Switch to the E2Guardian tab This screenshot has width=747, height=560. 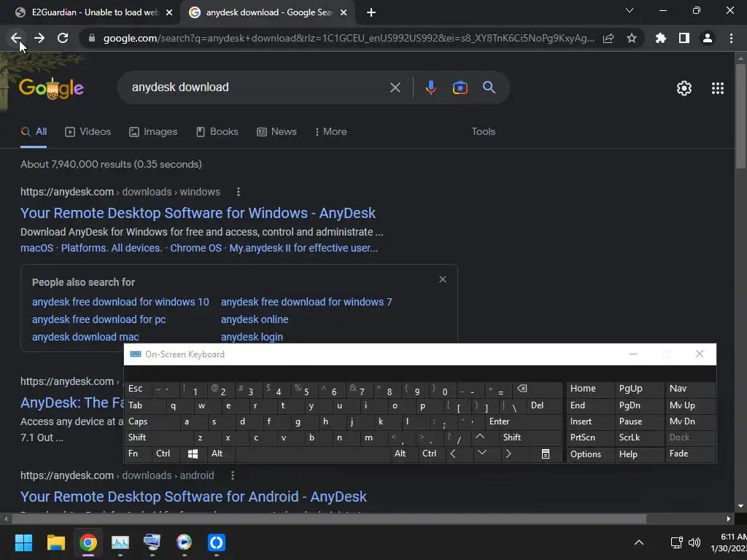pyautogui.click(x=93, y=13)
